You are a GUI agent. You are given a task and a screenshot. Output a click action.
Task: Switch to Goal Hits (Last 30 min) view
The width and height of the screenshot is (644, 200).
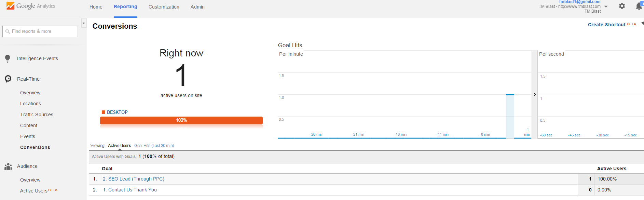point(154,146)
